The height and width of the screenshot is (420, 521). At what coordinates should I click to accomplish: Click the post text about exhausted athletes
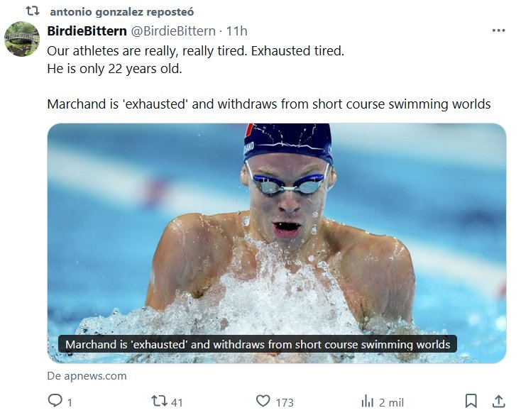coord(195,52)
